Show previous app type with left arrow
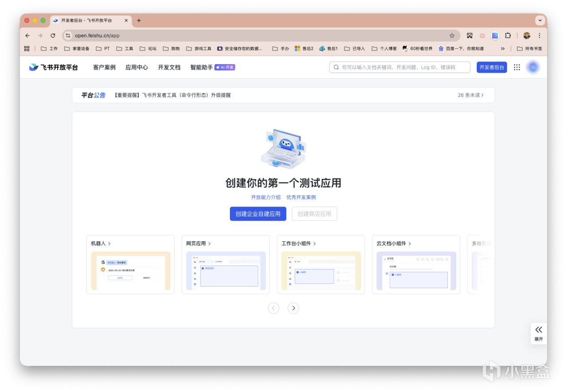 (x=274, y=308)
